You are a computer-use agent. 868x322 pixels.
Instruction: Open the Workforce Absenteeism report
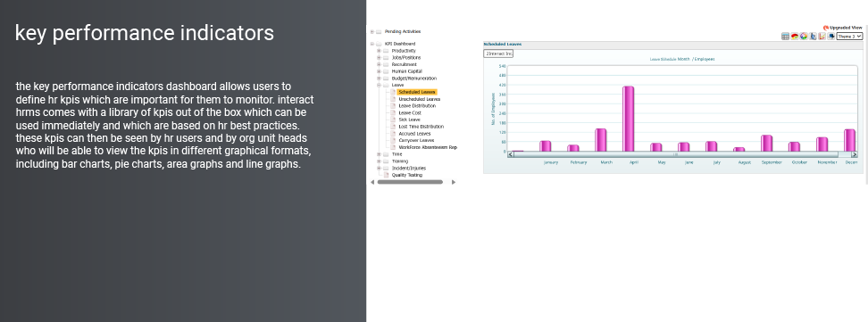click(x=428, y=147)
